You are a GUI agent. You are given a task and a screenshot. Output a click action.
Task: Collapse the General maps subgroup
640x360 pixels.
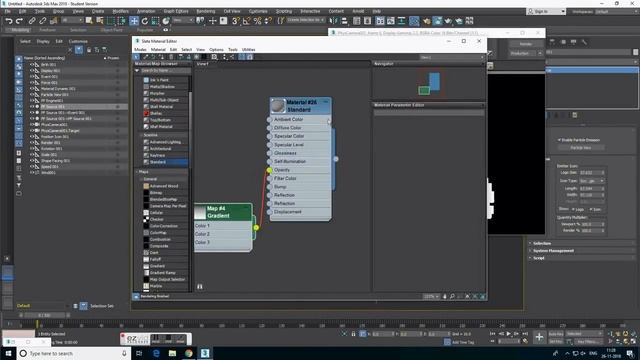pos(142,179)
